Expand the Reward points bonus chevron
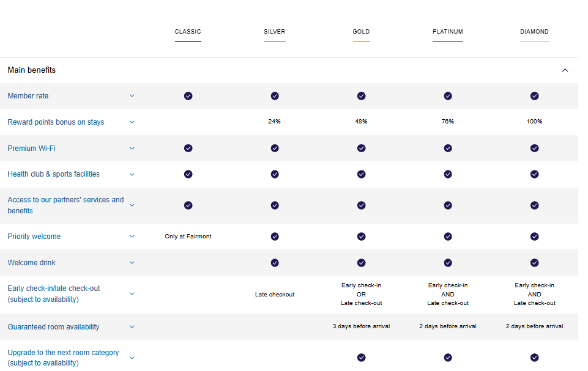Viewport: 588px width, 371px height. [132, 122]
